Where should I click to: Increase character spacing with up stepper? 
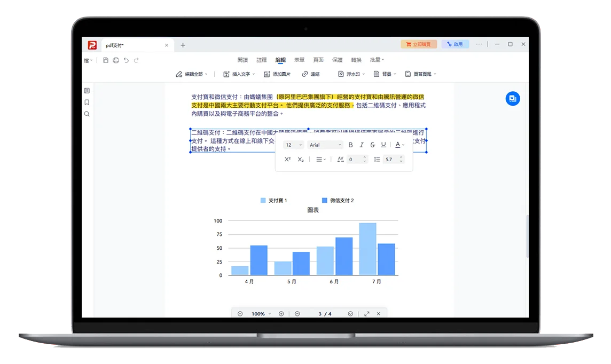point(365,157)
